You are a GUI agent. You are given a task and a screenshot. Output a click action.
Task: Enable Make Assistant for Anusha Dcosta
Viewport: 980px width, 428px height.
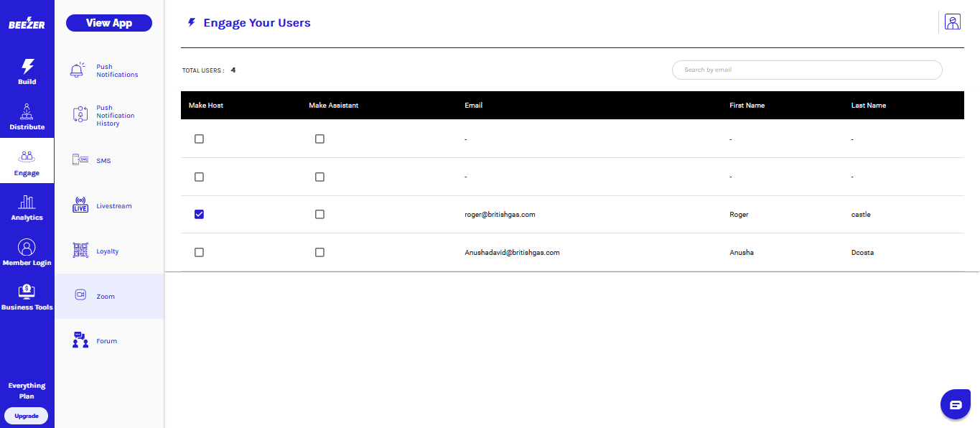[x=319, y=252]
